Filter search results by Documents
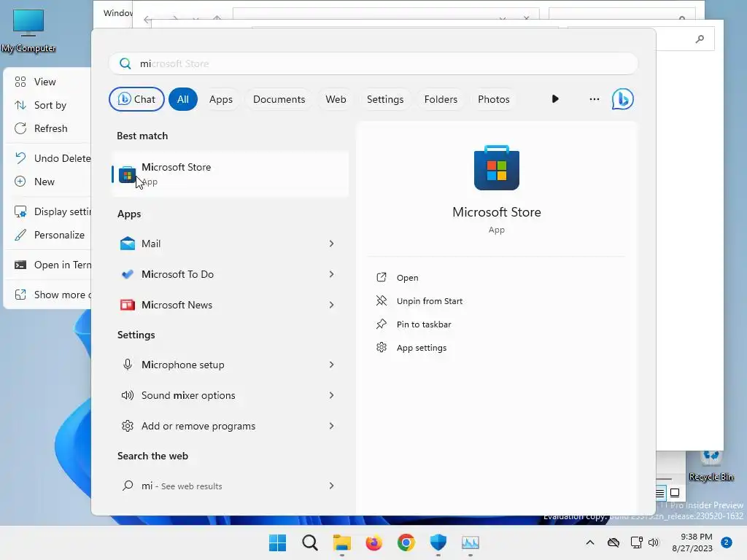Screen dimensions: 747x560 click(x=279, y=99)
